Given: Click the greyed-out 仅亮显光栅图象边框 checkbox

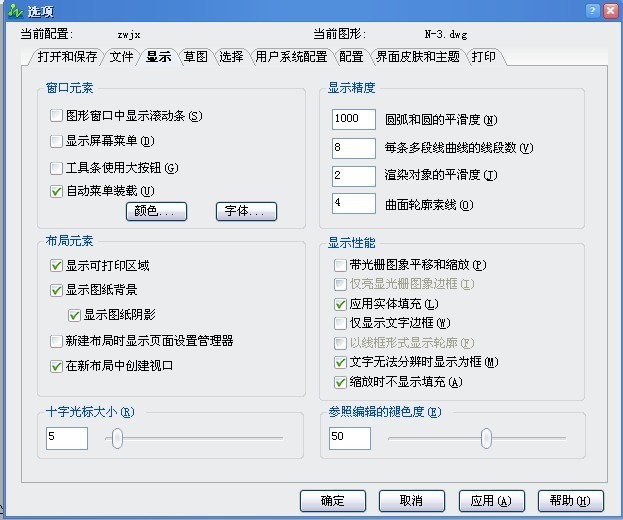Looking at the screenshot, I should click(x=340, y=284).
